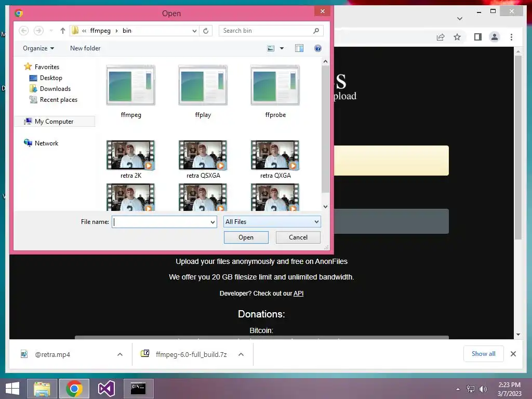Open the Windows Start button

tap(12, 389)
